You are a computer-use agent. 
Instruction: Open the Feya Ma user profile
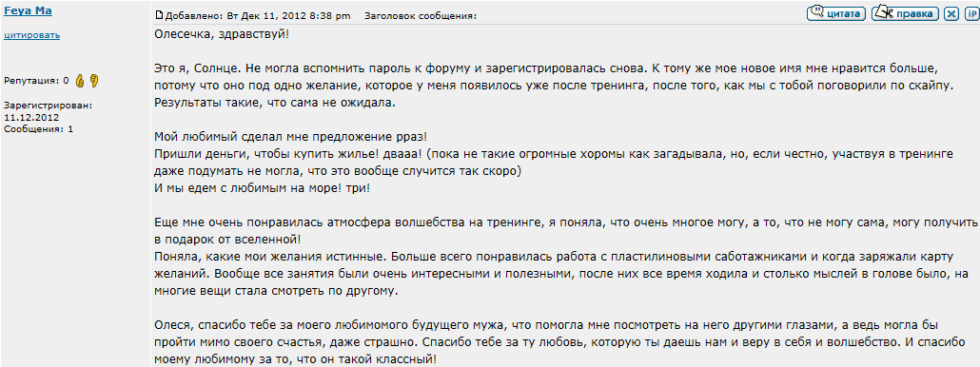coord(29,11)
